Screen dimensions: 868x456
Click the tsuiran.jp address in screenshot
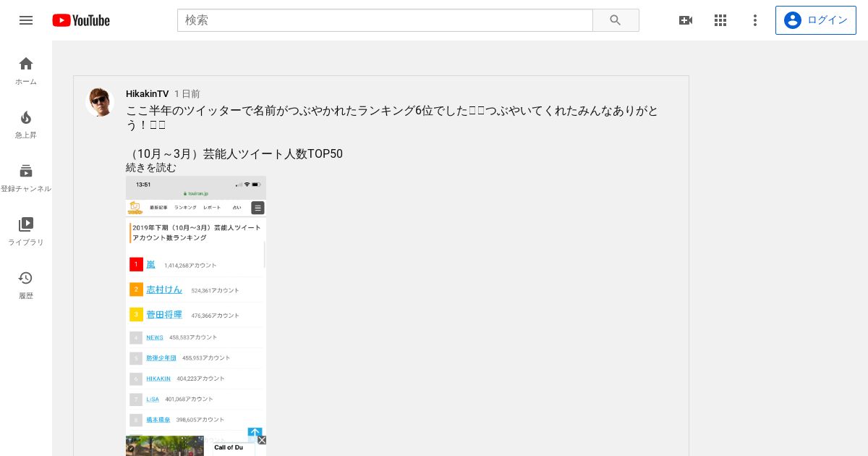pyautogui.click(x=196, y=193)
